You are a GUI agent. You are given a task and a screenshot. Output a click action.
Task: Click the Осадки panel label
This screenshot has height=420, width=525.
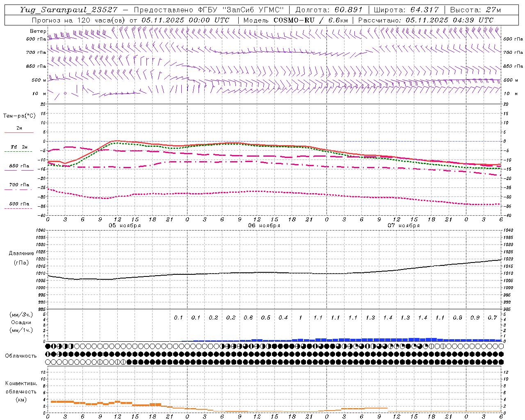coord(21,322)
